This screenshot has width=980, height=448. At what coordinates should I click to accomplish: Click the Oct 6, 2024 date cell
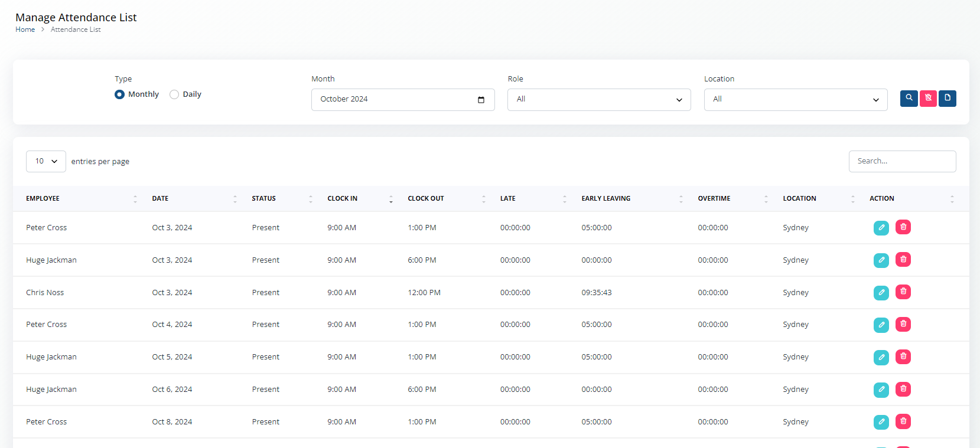click(172, 390)
